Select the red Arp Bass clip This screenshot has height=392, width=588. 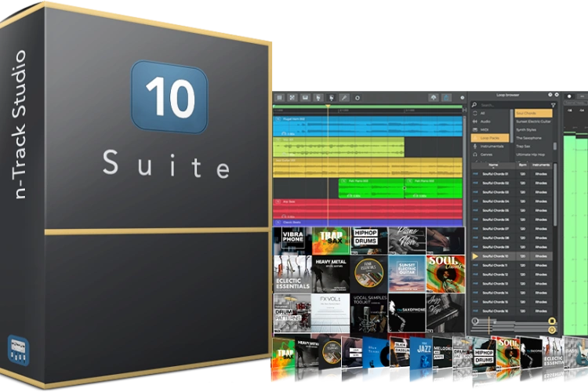[368, 209]
